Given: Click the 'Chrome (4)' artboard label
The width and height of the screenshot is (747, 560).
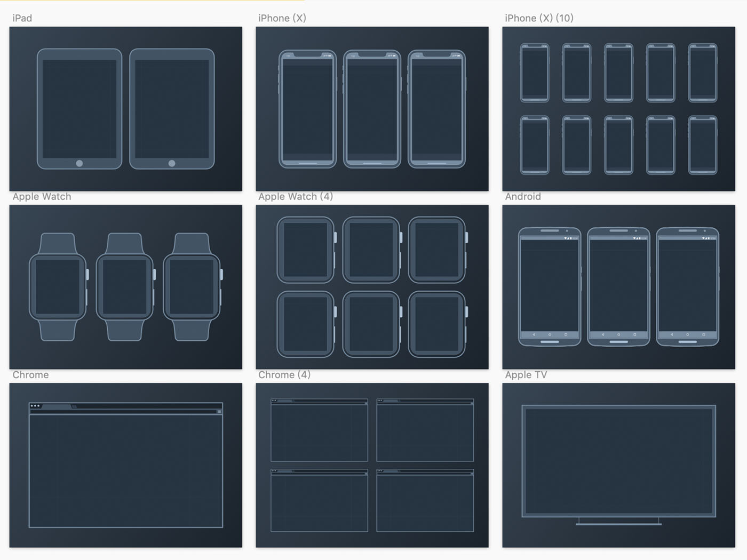Looking at the screenshot, I should coord(284,374).
